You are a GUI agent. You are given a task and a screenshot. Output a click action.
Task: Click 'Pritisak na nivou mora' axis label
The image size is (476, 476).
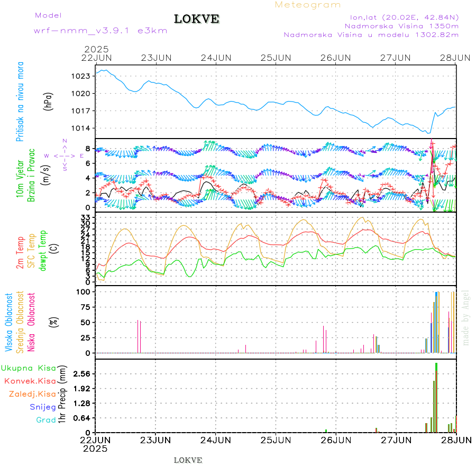[21, 102]
